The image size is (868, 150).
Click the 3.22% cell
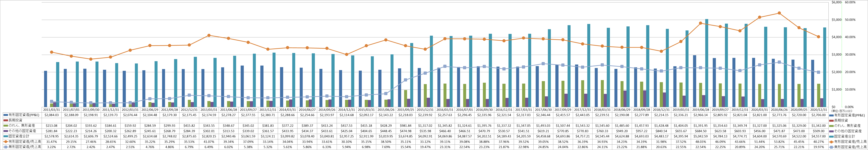pyautogui.click(x=52, y=147)
